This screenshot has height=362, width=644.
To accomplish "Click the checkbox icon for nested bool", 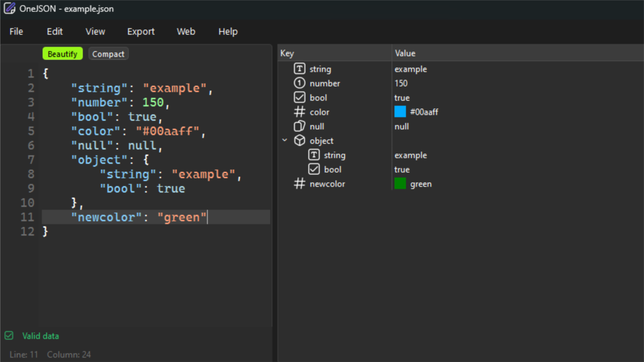I will [x=314, y=169].
